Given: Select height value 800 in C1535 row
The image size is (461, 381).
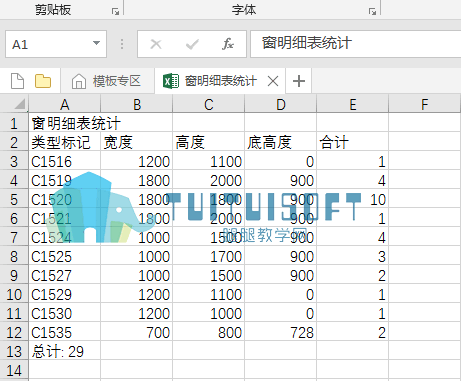Looking at the screenshot, I should [x=209, y=332].
